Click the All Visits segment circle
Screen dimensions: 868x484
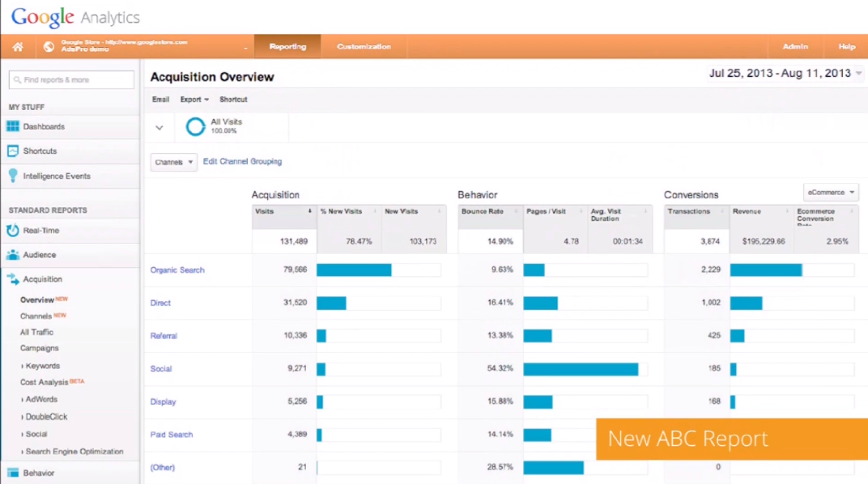(195, 126)
